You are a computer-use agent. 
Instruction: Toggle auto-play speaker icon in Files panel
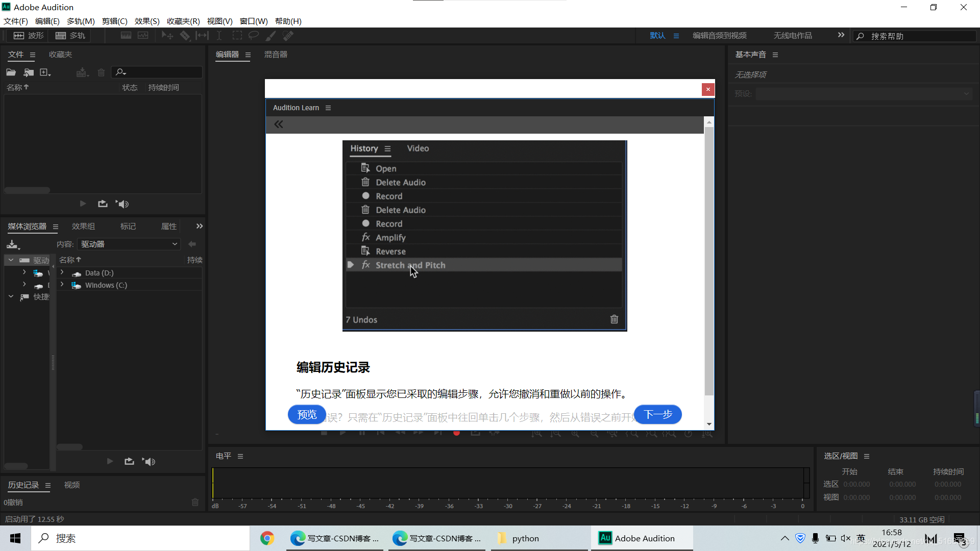coord(122,204)
